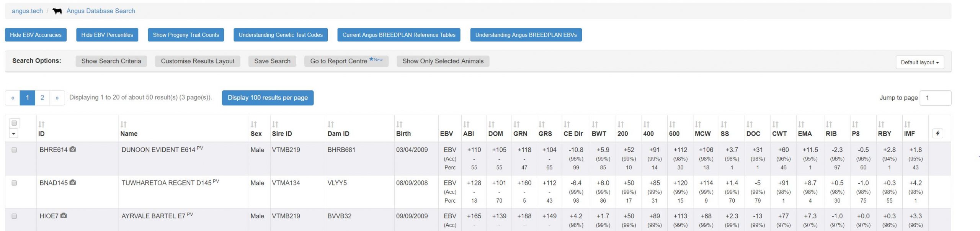Go to results page 2

tap(42, 98)
